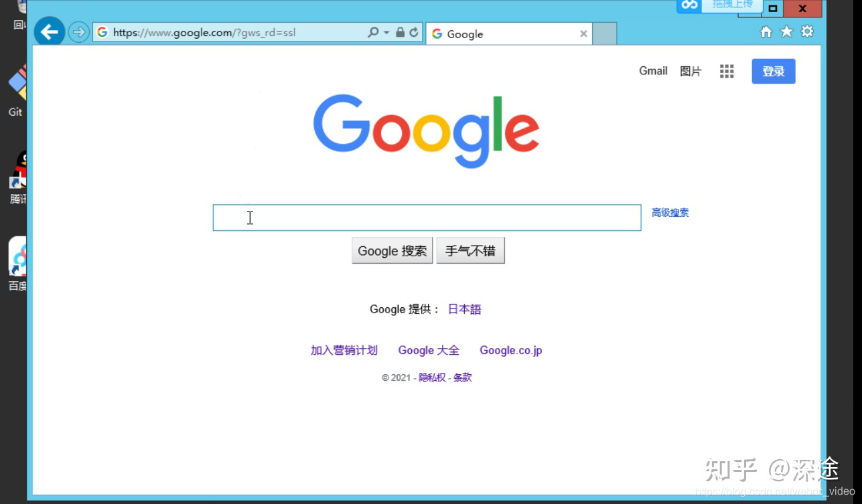Click the Tencent QQ penguin desktop icon
Screen dimensions: 862x504
pos(19,169)
